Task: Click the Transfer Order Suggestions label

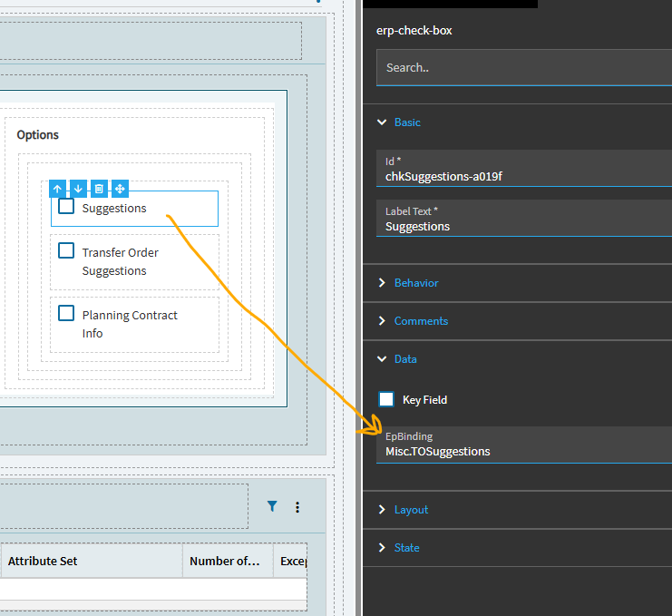Action: [120, 261]
